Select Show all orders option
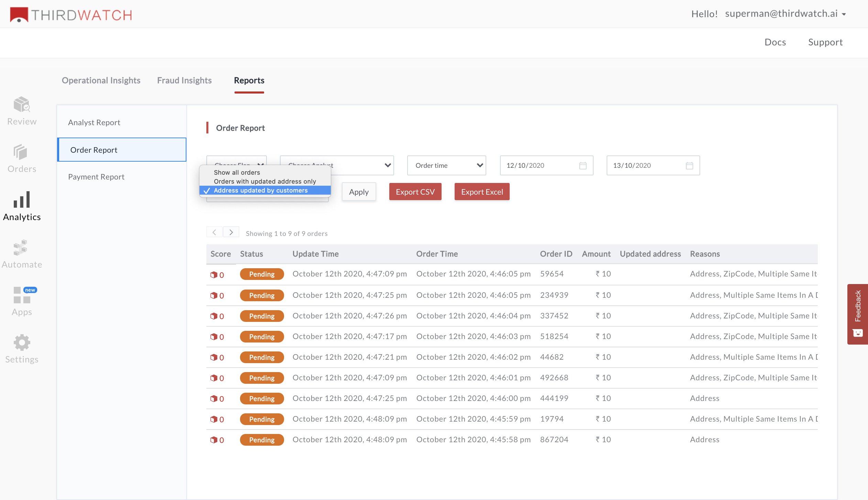This screenshot has width=868, height=500. coord(265,172)
